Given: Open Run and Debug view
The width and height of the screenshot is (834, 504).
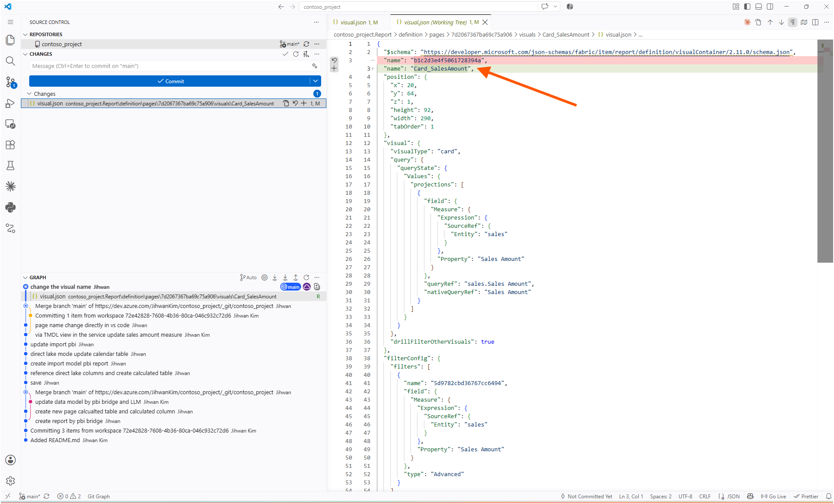Looking at the screenshot, I should (x=10, y=103).
